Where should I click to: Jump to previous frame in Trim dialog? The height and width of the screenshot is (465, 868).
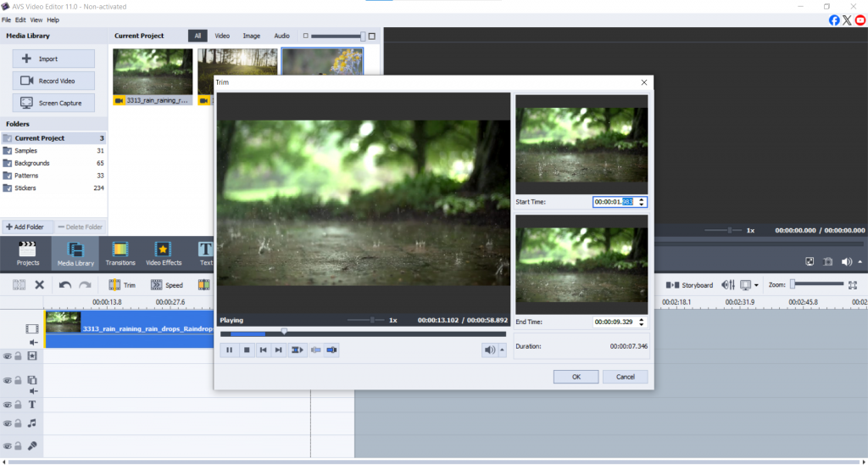(x=263, y=350)
